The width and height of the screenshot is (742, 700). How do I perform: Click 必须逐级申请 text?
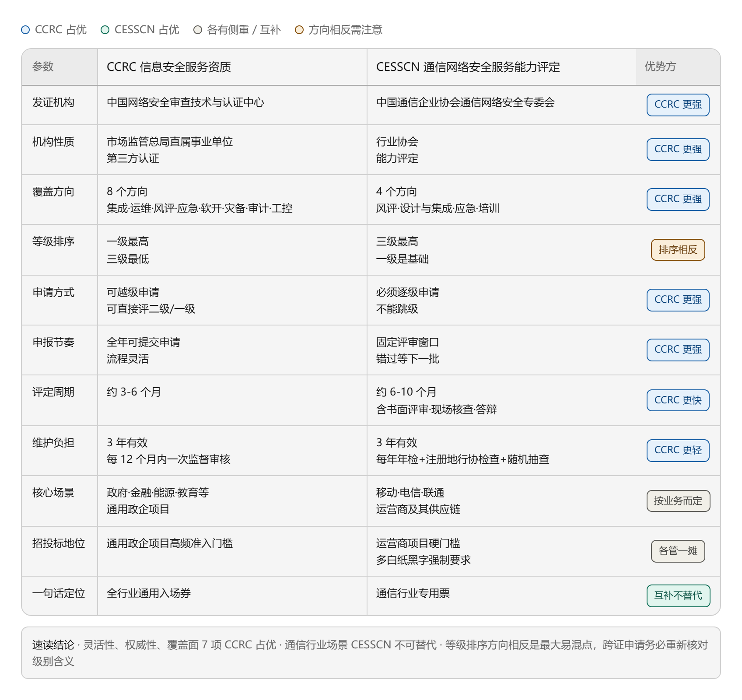[408, 292]
